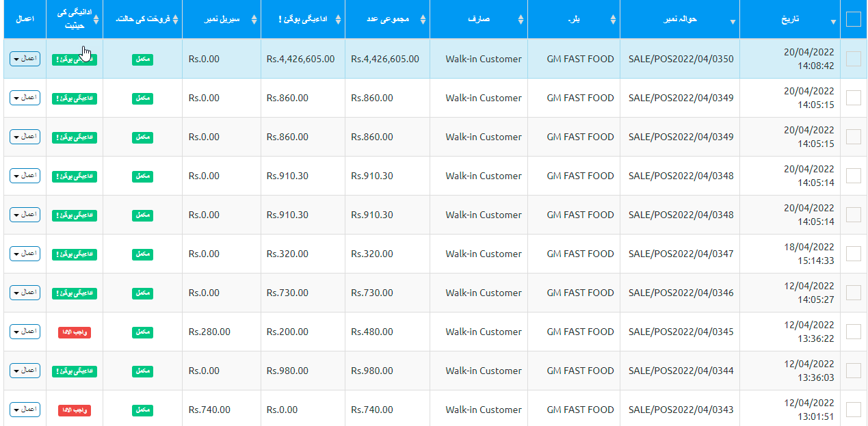
Task: Toggle the select-all checkbox in header
Action: click(x=853, y=19)
